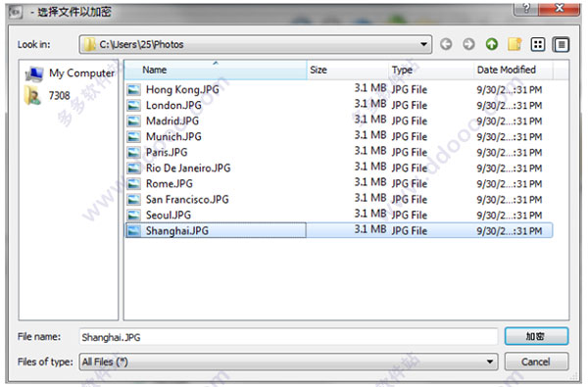588x387 pixels.
Task: Click the JPG File type of Seoul.JPG
Action: [x=410, y=216]
